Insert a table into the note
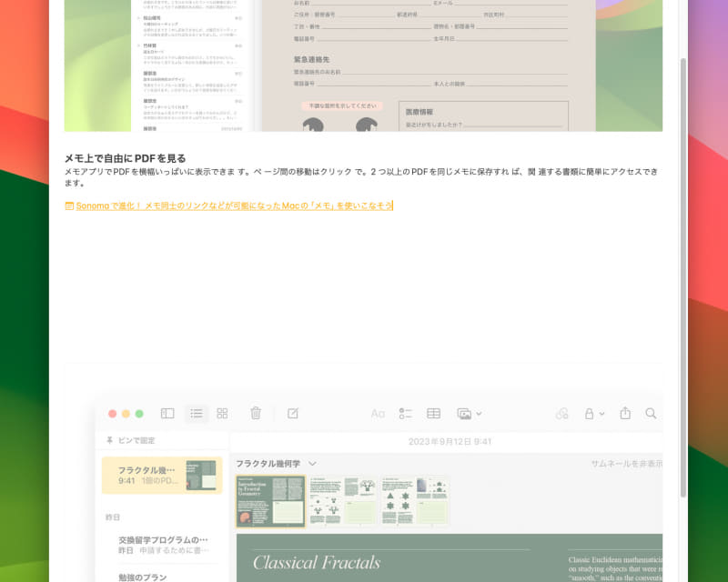728x582 pixels. pos(433,414)
